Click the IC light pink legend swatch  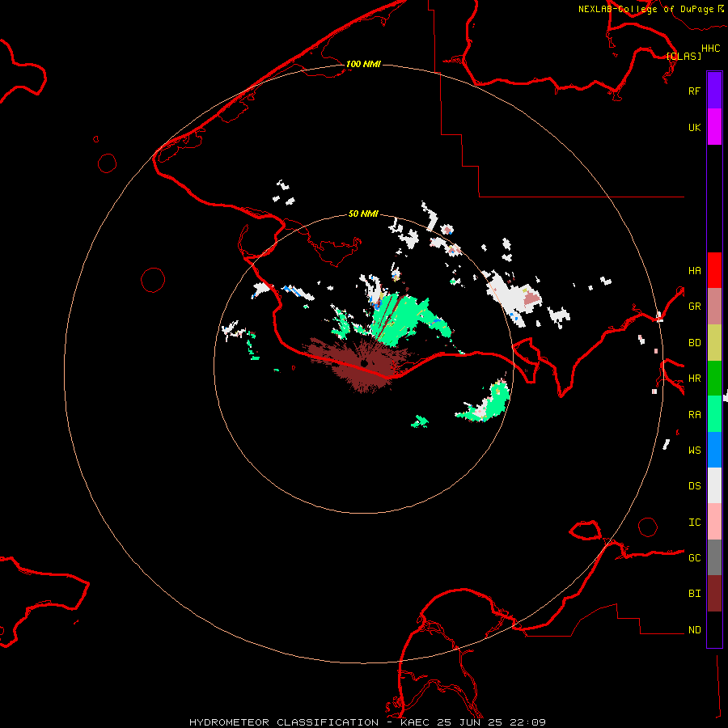pos(714,522)
